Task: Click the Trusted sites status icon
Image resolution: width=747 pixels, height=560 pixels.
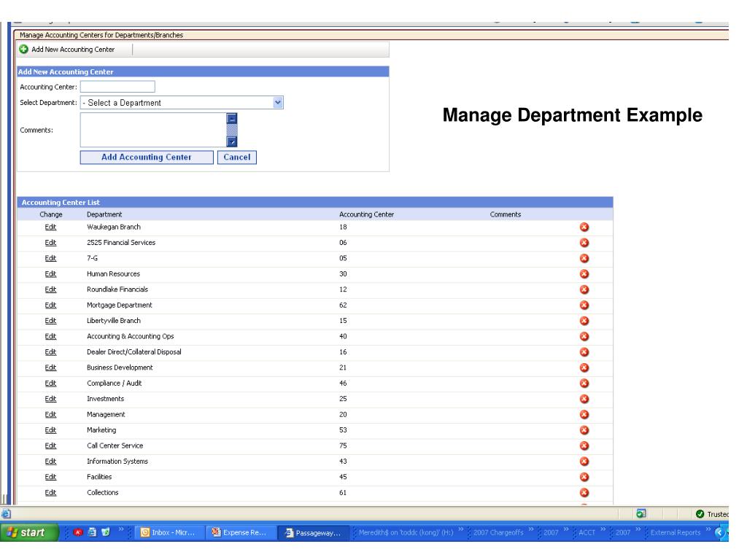Action: point(700,514)
